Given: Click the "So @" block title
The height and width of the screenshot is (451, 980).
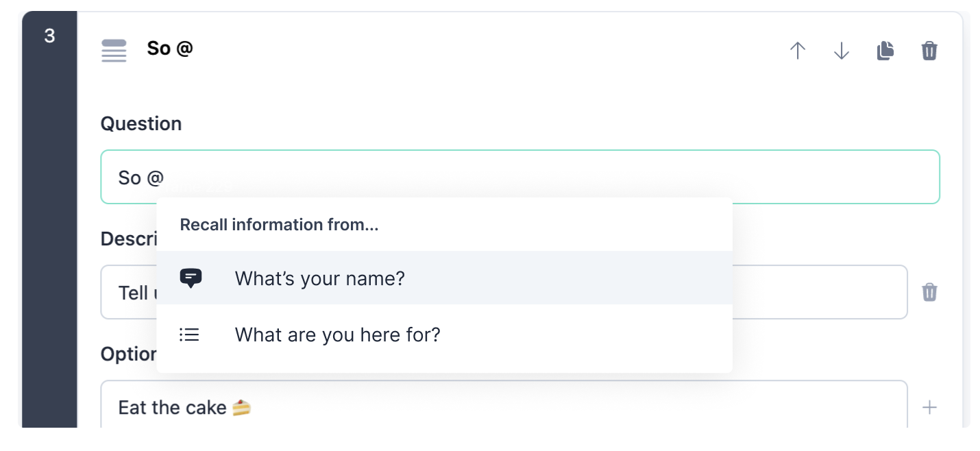Looking at the screenshot, I should click(170, 49).
